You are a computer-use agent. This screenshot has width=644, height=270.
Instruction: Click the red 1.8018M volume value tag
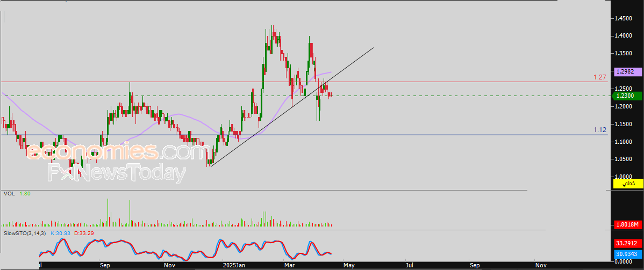627,224
